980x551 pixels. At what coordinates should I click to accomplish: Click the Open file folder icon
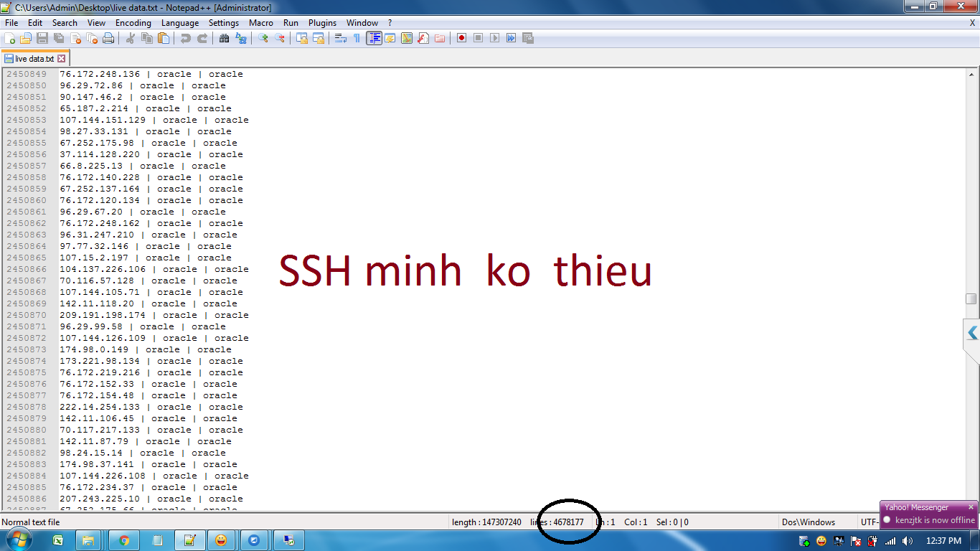pyautogui.click(x=26, y=38)
